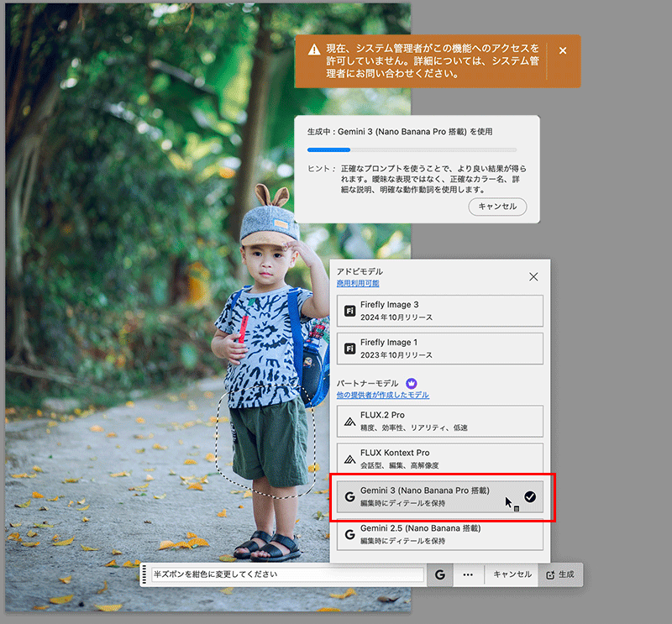Image resolution: width=672 pixels, height=624 pixels.
Task: Click the purple premium crown badge
Action: (x=412, y=383)
